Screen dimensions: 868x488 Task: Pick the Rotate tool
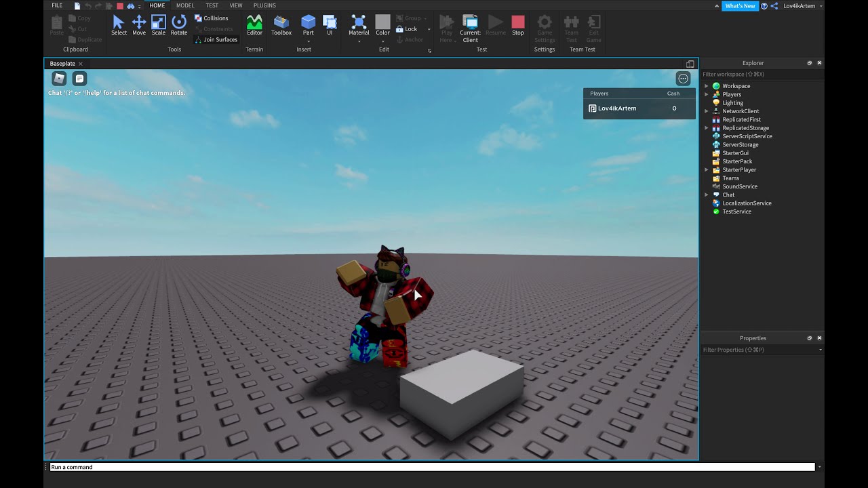(179, 25)
